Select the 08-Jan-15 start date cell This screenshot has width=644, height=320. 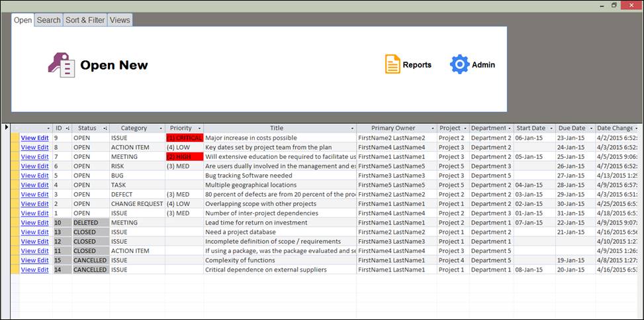534,270
